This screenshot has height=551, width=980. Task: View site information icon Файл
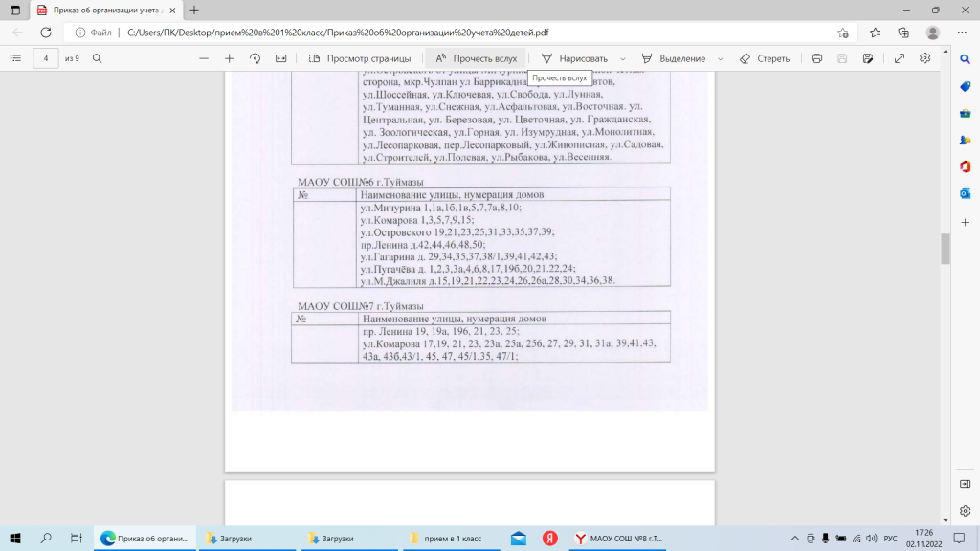coord(93,33)
